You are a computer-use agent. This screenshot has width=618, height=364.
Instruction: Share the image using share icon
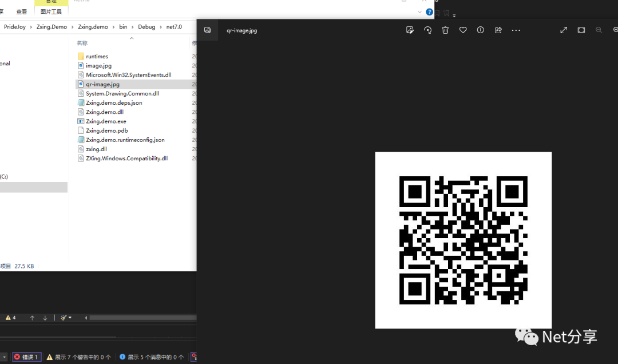point(498,30)
